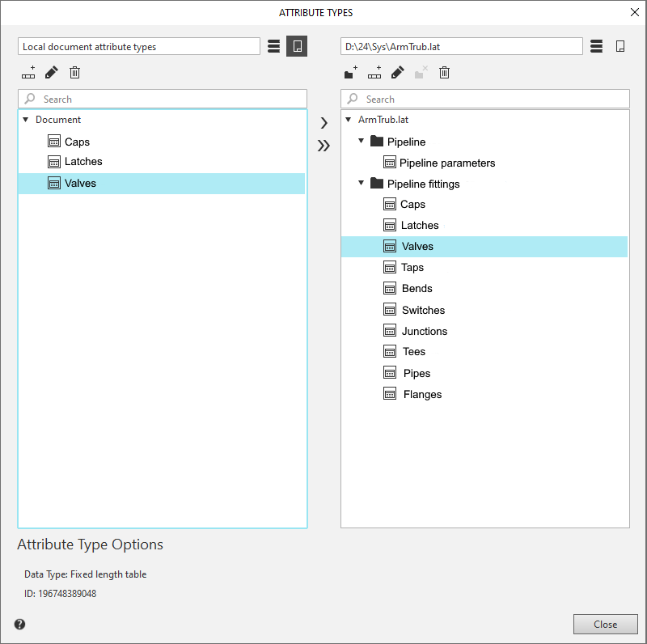Click the add attribute type icon in left panel
This screenshot has height=644, width=647.
pyautogui.click(x=28, y=73)
